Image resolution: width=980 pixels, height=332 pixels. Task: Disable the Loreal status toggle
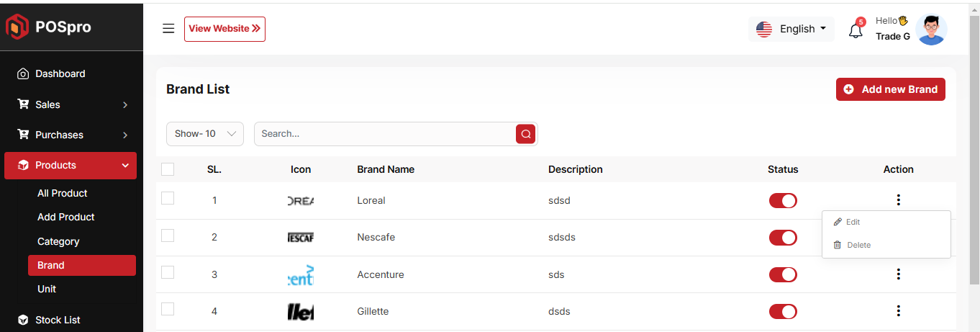point(783,200)
